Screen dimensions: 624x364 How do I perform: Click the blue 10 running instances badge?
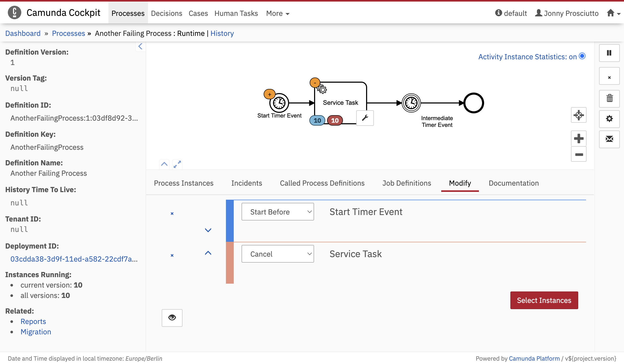coord(317,120)
